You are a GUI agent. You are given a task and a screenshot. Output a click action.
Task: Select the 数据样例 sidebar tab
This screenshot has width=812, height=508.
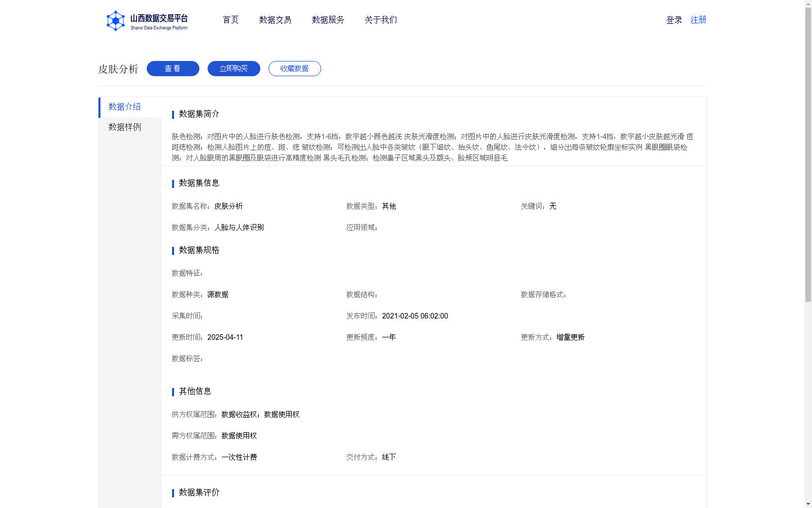coord(130,127)
